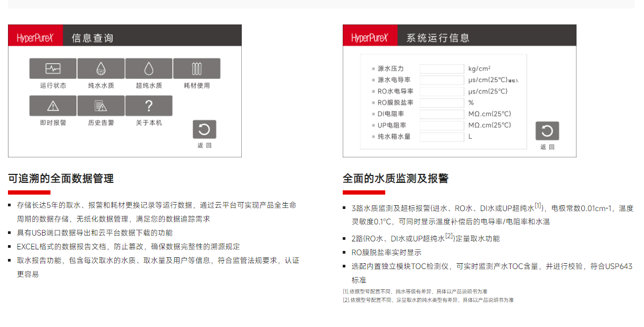Focus the RO膜脱盐率 percentage field

point(442,103)
